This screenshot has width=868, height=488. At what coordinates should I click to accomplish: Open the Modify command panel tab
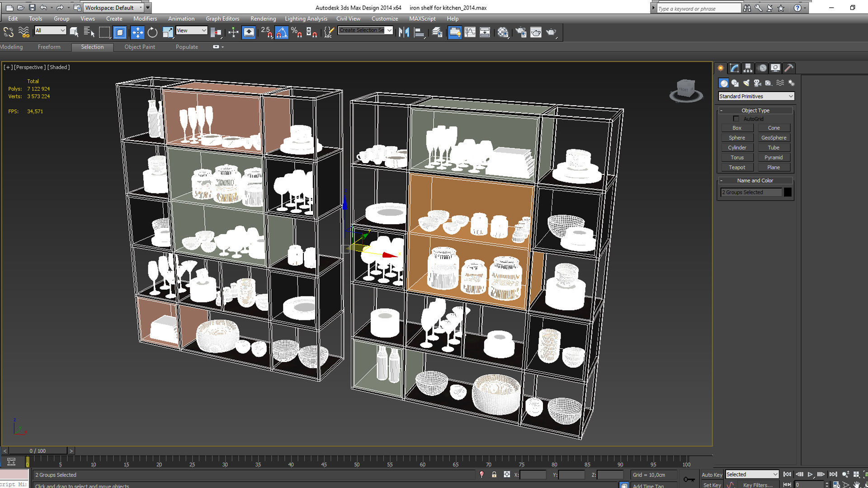tap(735, 68)
